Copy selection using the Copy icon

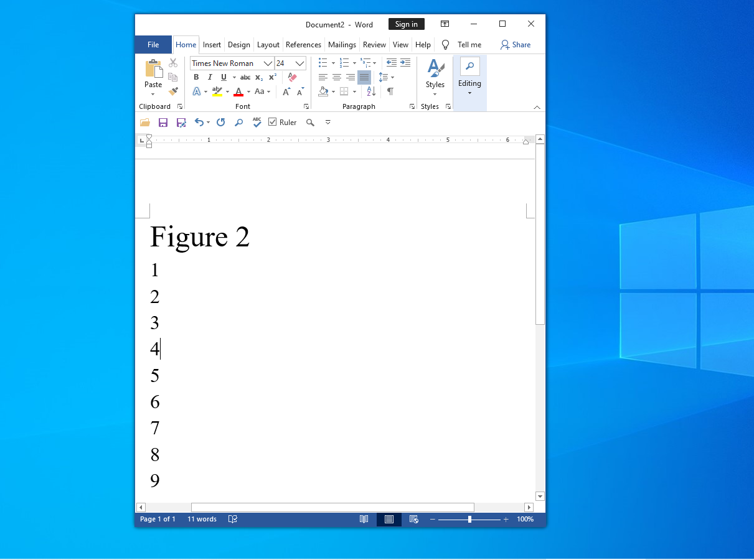173,77
